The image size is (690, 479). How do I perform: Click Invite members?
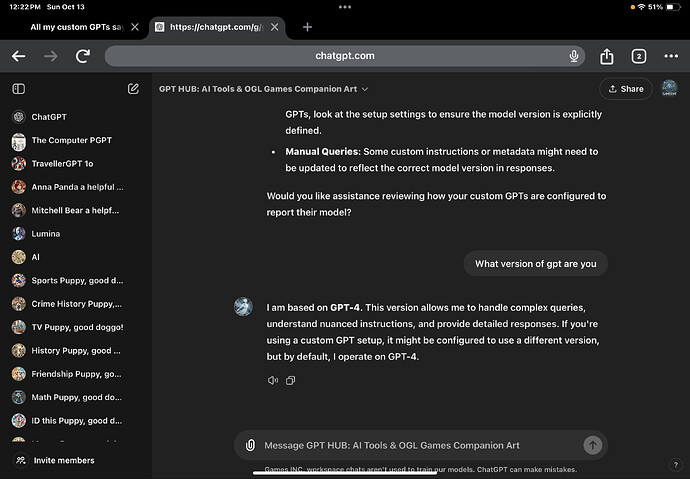point(55,461)
